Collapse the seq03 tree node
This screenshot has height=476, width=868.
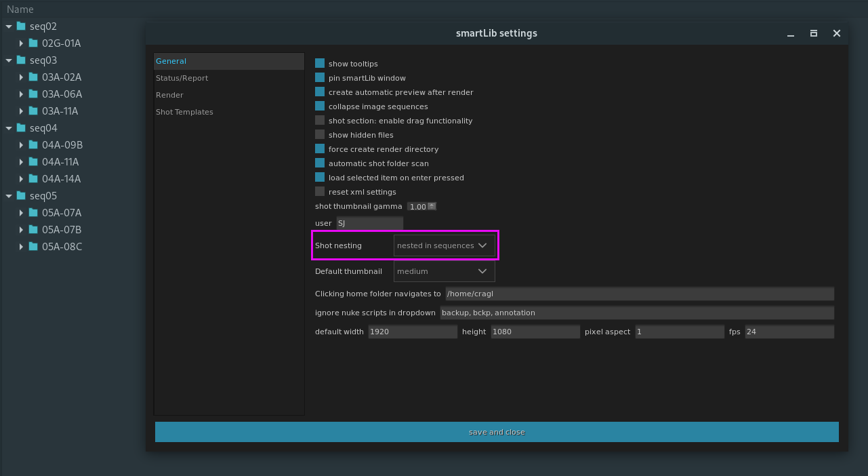[9, 60]
